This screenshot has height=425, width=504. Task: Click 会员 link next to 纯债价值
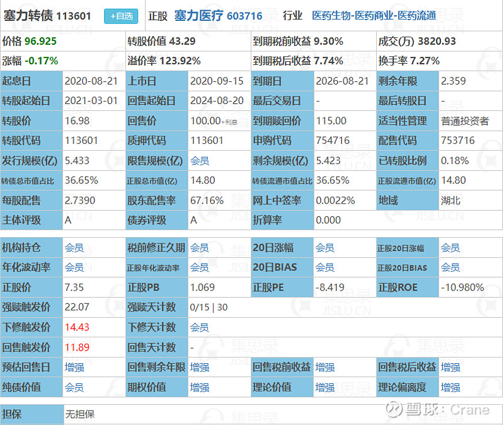click(x=74, y=387)
